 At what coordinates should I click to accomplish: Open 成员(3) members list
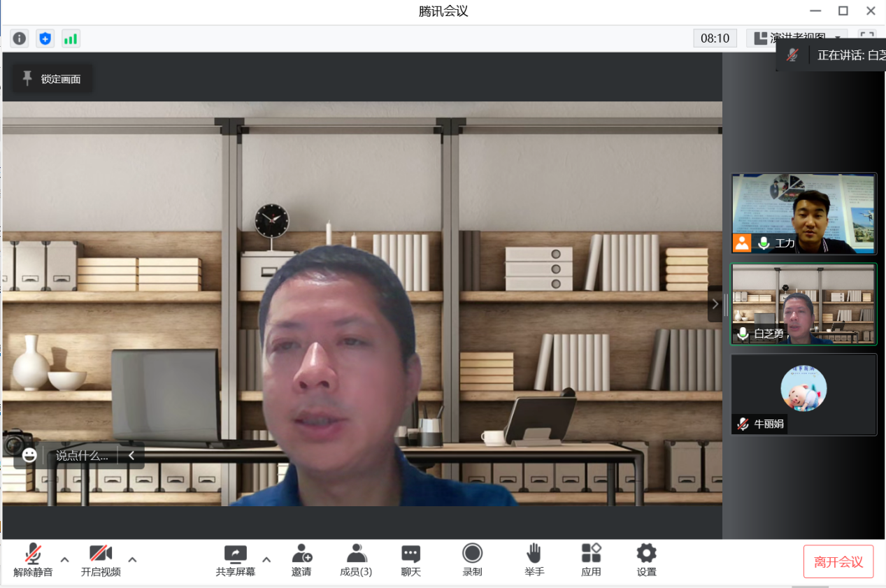click(356, 561)
